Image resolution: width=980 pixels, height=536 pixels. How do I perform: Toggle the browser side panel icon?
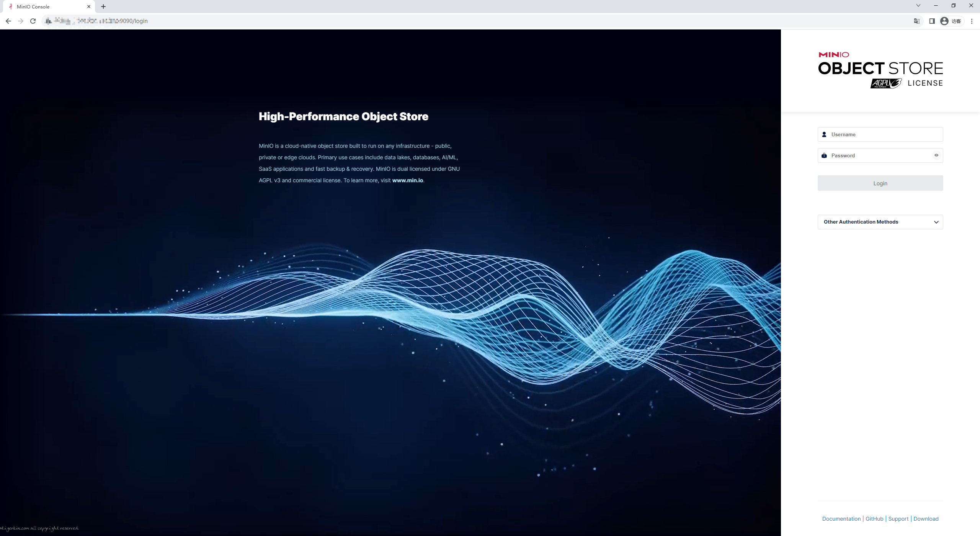(x=932, y=21)
